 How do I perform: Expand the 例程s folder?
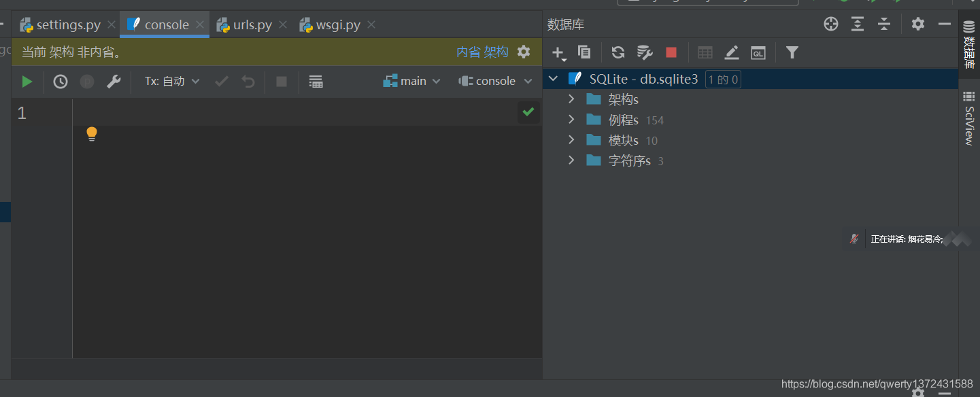point(571,120)
